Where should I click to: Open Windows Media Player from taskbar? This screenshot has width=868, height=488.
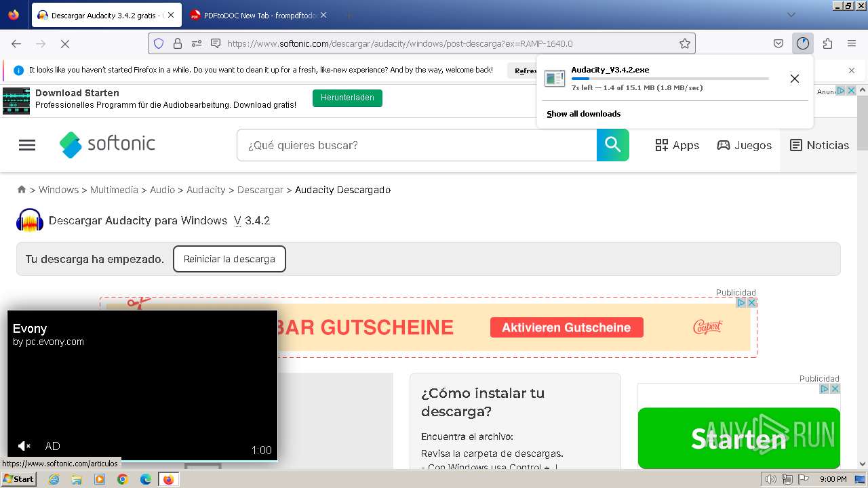click(x=100, y=479)
